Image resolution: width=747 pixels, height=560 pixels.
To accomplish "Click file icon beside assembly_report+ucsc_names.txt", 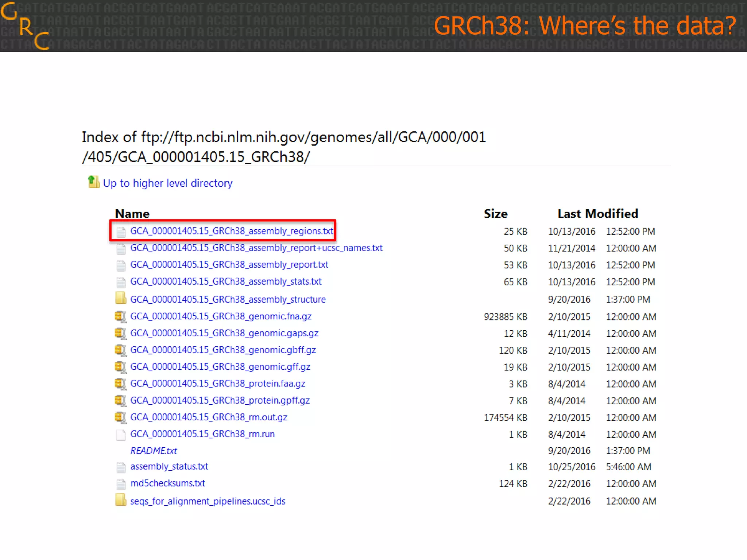I will pos(121,249).
